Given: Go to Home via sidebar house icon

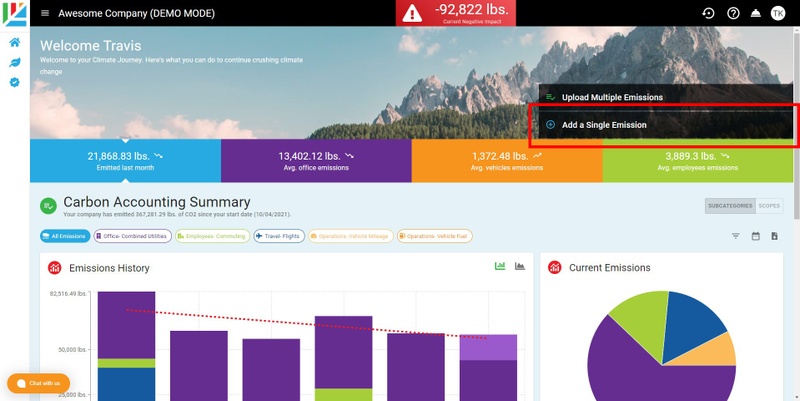Looking at the screenshot, I should pos(15,42).
